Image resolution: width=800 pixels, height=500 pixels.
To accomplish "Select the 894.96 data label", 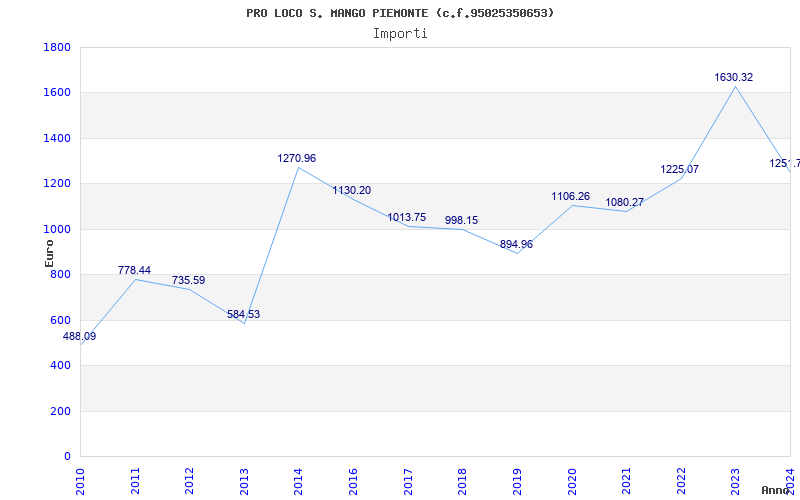I will (516, 244).
